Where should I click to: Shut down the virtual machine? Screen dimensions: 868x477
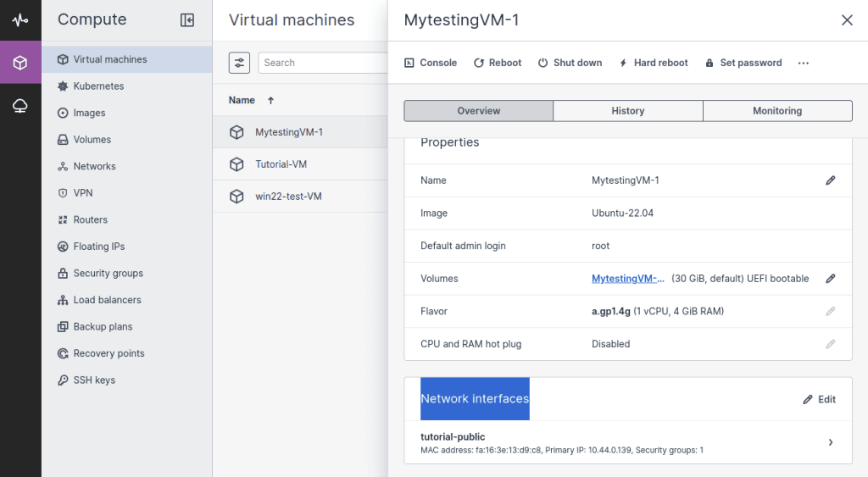(x=570, y=63)
